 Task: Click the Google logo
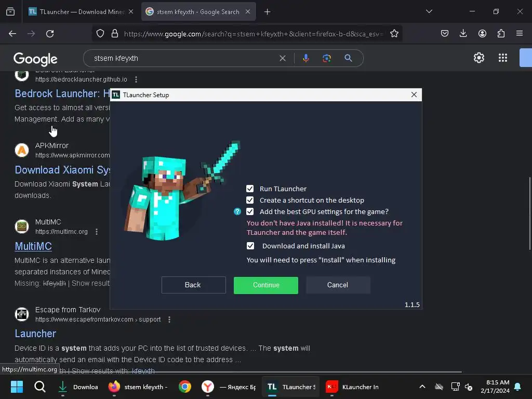click(x=35, y=59)
